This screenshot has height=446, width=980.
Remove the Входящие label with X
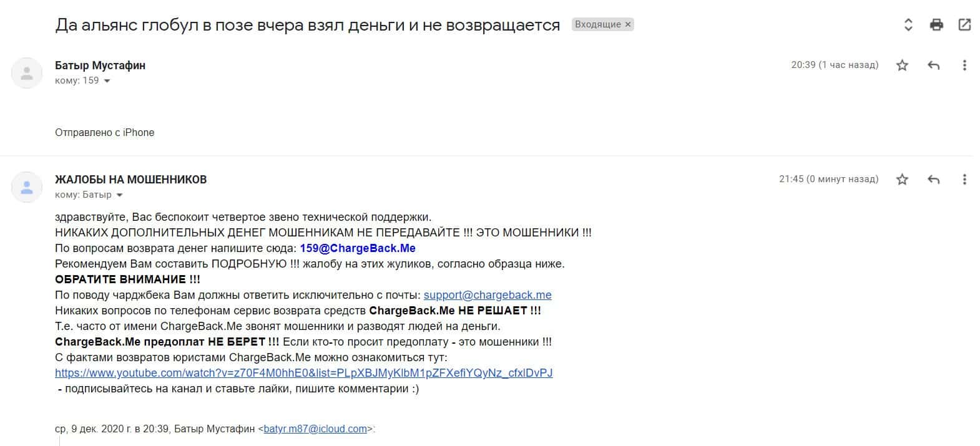(628, 24)
